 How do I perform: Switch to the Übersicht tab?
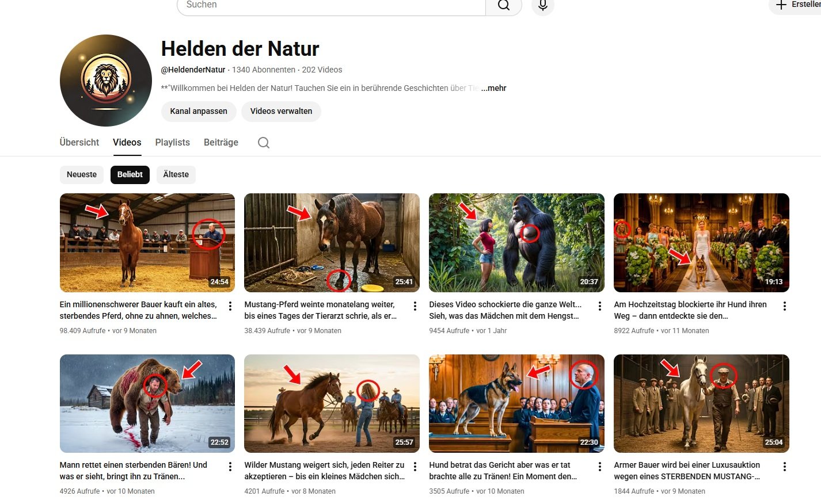click(79, 142)
